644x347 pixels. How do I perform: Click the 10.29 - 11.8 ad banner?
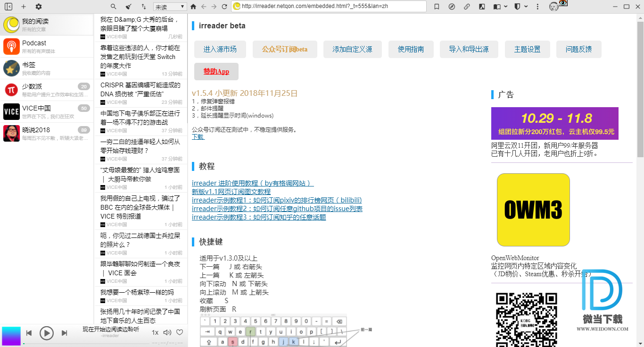(555, 123)
